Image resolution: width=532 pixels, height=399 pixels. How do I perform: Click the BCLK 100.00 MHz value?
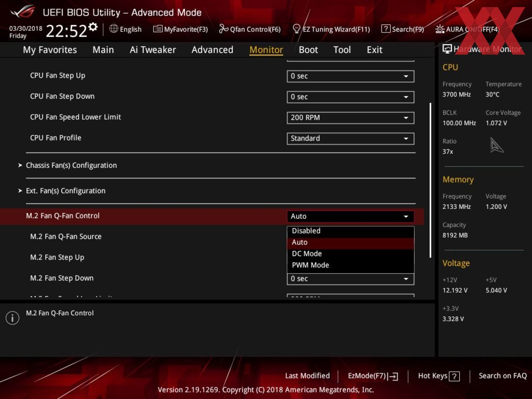(x=459, y=123)
